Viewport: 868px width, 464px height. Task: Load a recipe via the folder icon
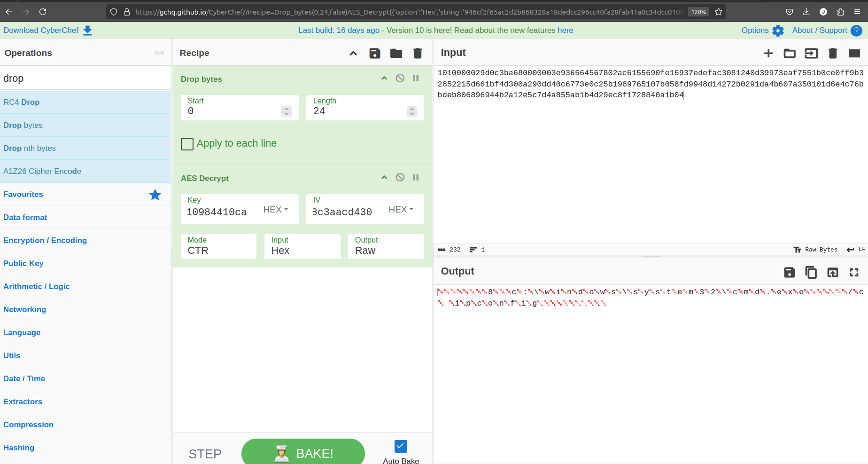point(396,53)
